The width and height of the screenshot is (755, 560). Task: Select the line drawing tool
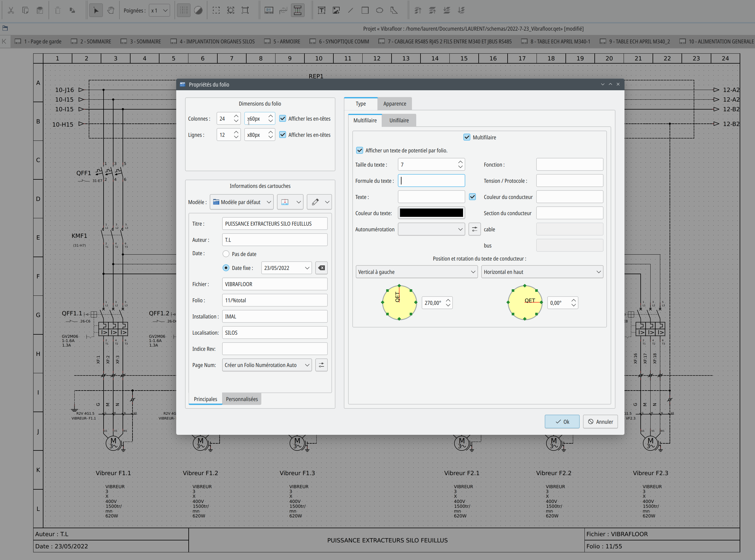click(x=350, y=10)
